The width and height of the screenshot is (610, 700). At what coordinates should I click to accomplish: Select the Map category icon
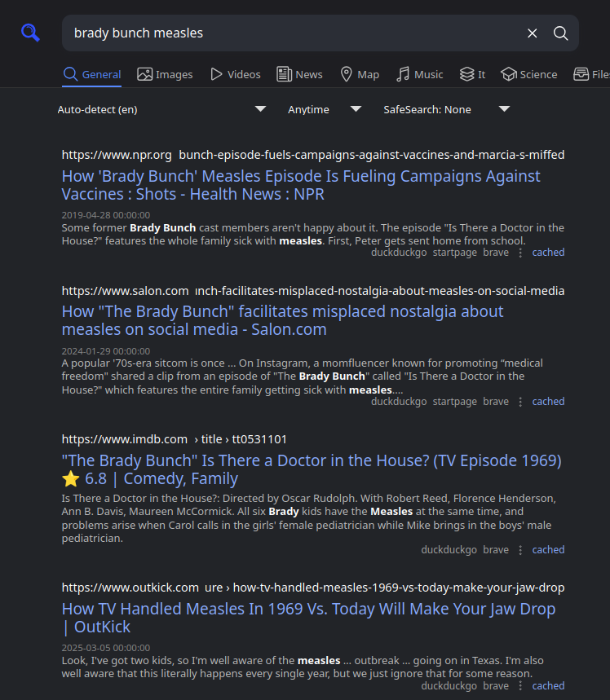point(359,74)
